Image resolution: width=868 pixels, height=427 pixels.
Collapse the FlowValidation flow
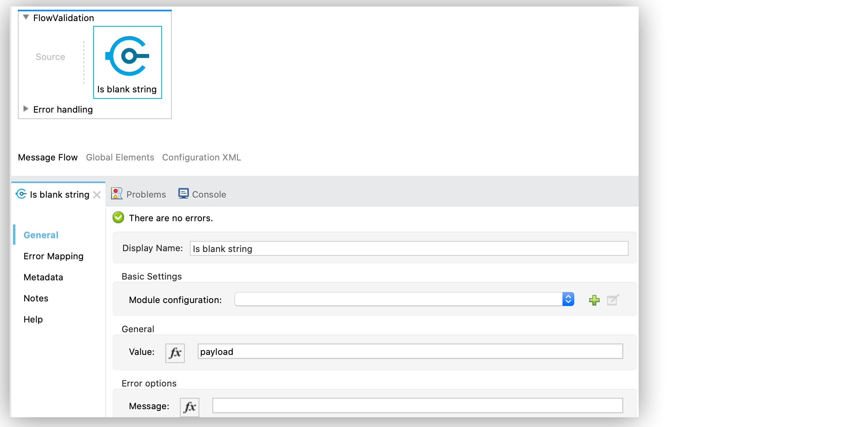[x=26, y=17]
